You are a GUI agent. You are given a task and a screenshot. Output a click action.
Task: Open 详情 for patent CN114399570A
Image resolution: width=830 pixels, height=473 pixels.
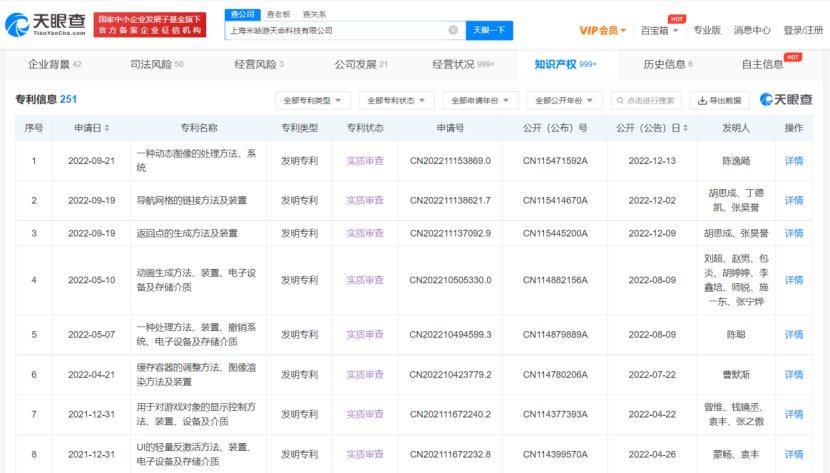tap(793, 454)
